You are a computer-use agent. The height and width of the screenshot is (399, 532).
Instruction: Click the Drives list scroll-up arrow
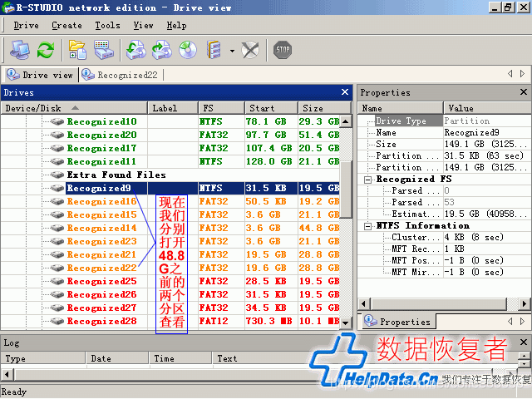(346, 121)
